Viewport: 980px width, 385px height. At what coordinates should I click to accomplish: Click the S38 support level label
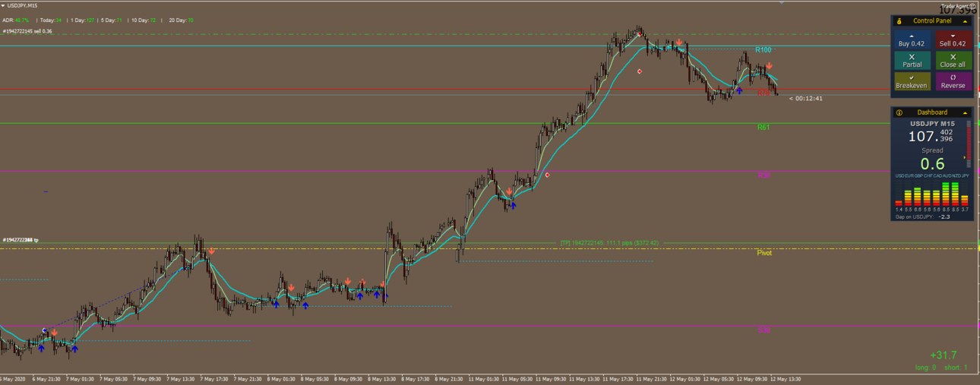(763, 330)
